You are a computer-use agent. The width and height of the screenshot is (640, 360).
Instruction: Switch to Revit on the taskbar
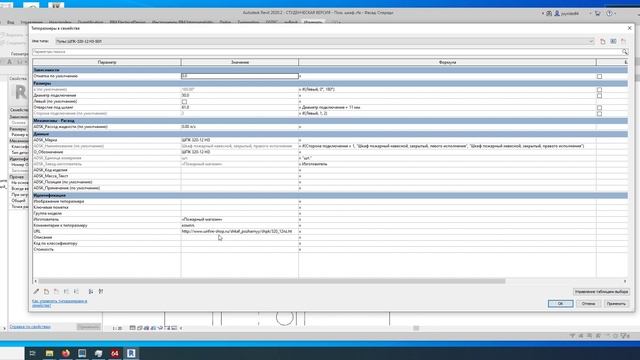coord(131,353)
